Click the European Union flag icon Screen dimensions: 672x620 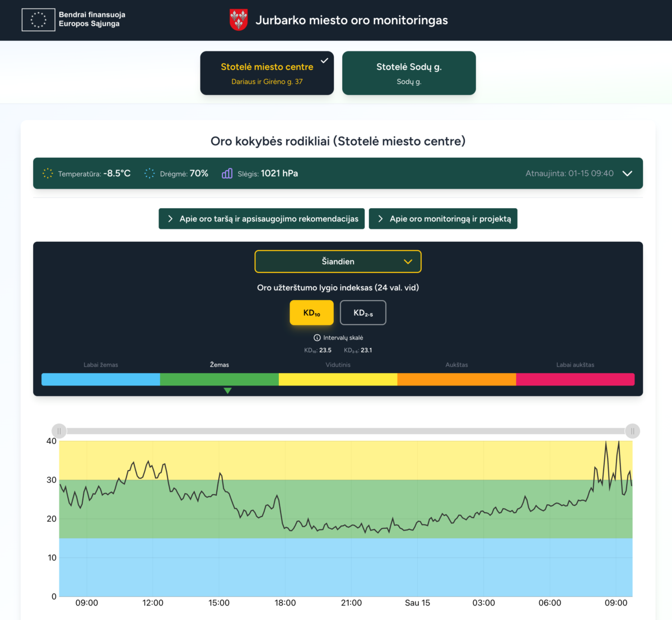pyautogui.click(x=38, y=20)
